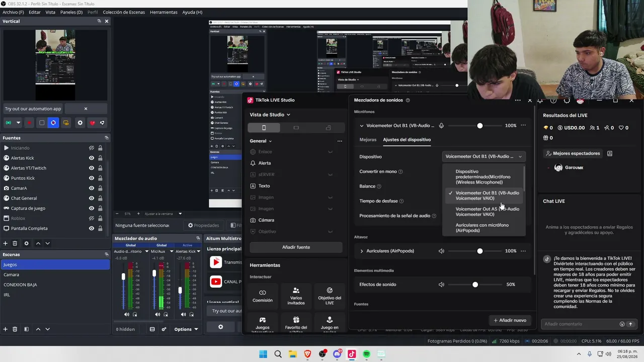Viewport: 644px width, 362px height.
Task: Open the Dispositivo device dropdown
Action: coord(484,156)
